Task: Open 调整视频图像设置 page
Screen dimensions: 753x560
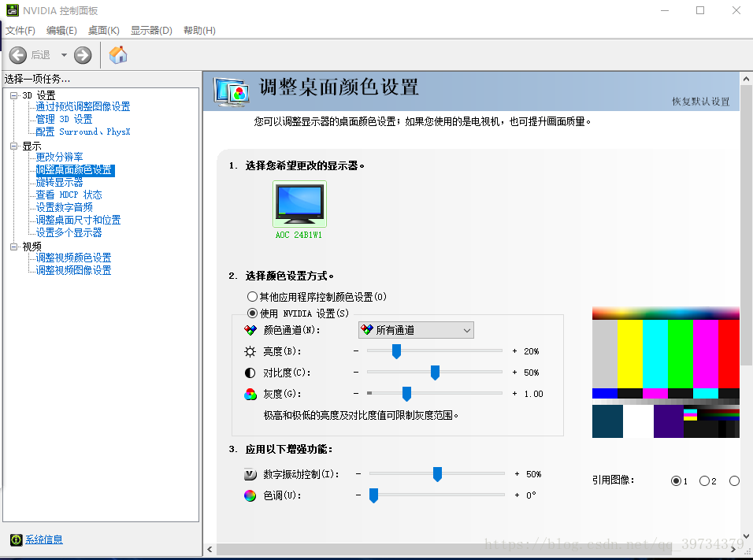Action: pyautogui.click(x=73, y=270)
